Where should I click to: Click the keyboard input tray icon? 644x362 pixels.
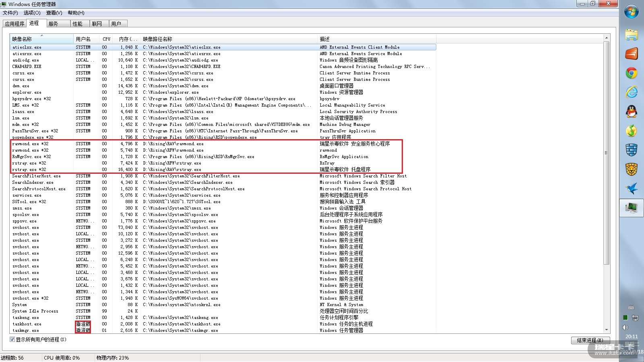pos(631,308)
